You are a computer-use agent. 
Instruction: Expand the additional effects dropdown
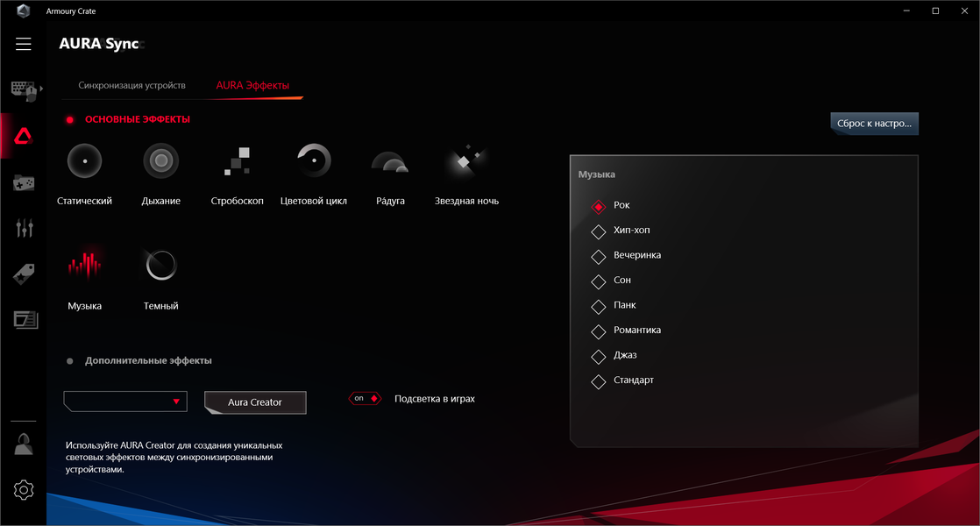click(x=125, y=401)
